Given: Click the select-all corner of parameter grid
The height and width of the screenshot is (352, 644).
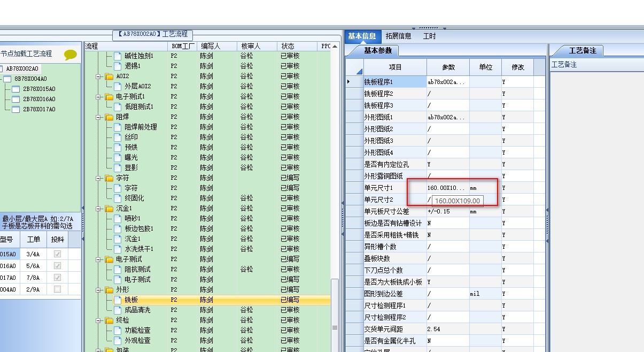Looking at the screenshot, I should point(354,67).
